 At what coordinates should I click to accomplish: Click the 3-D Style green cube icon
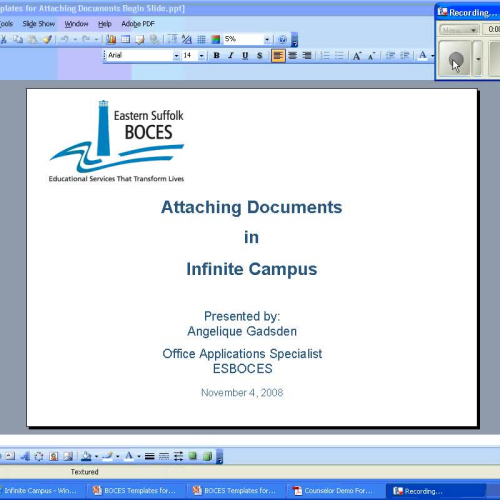tap(207, 456)
